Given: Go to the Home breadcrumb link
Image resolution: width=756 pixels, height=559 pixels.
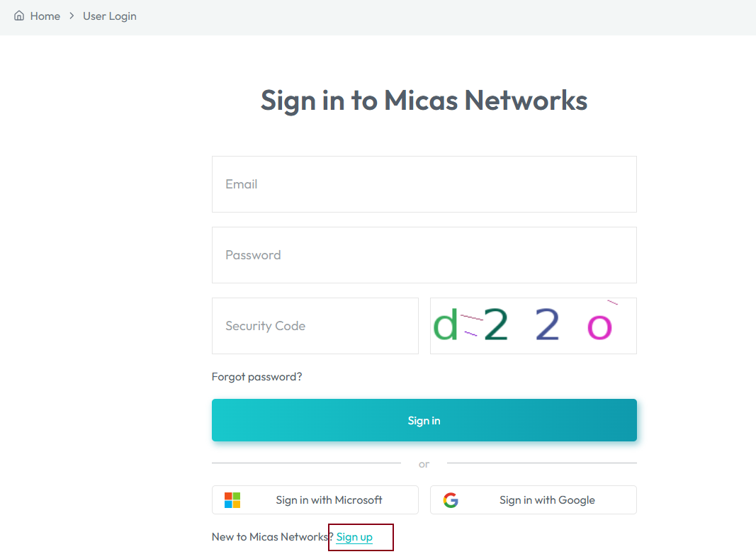Looking at the screenshot, I should point(45,16).
